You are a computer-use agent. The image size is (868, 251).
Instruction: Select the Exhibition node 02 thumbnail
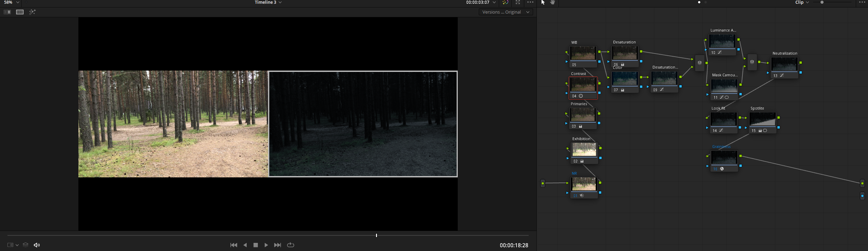click(584, 150)
